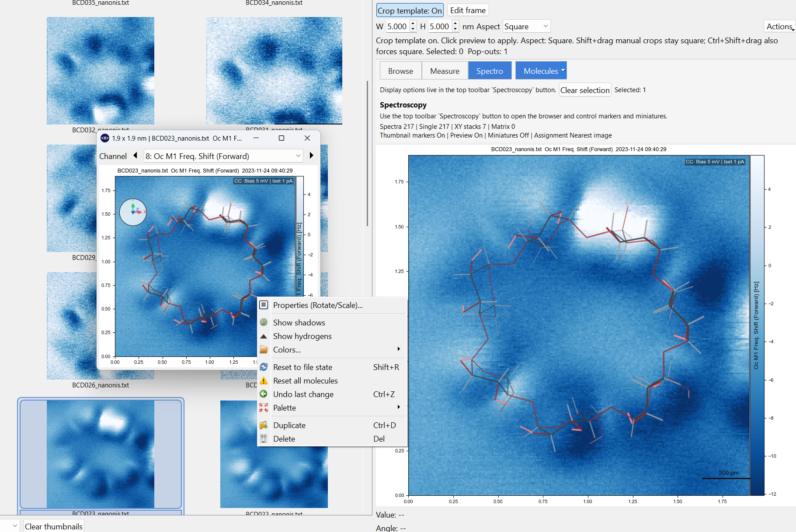The width and height of the screenshot is (796, 532).
Task: Click the 3D orientation axis gizmo
Action: (133, 212)
